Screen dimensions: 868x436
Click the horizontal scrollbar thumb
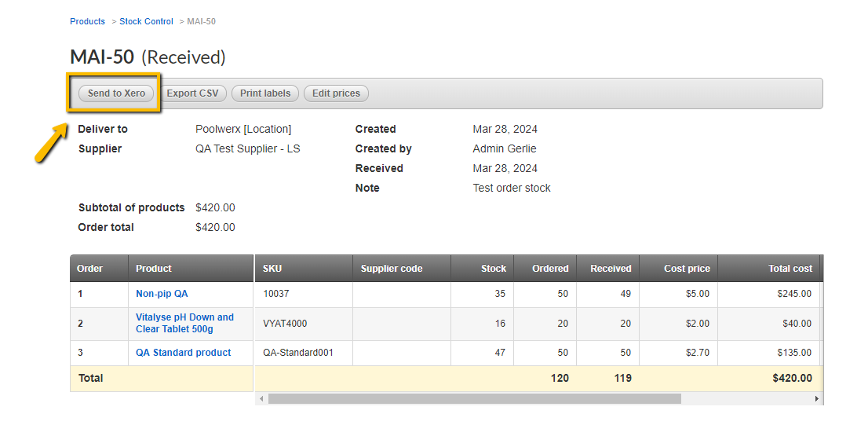point(474,398)
